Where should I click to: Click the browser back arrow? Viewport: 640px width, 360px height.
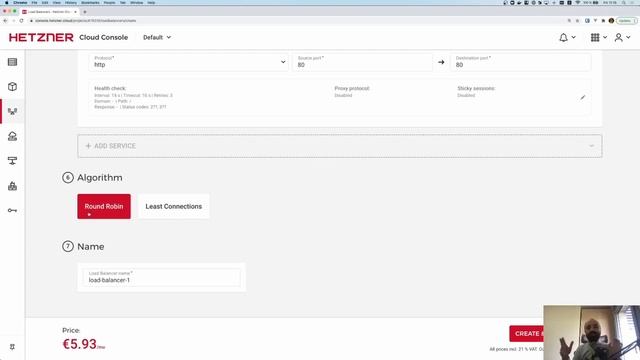[x=5, y=20]
